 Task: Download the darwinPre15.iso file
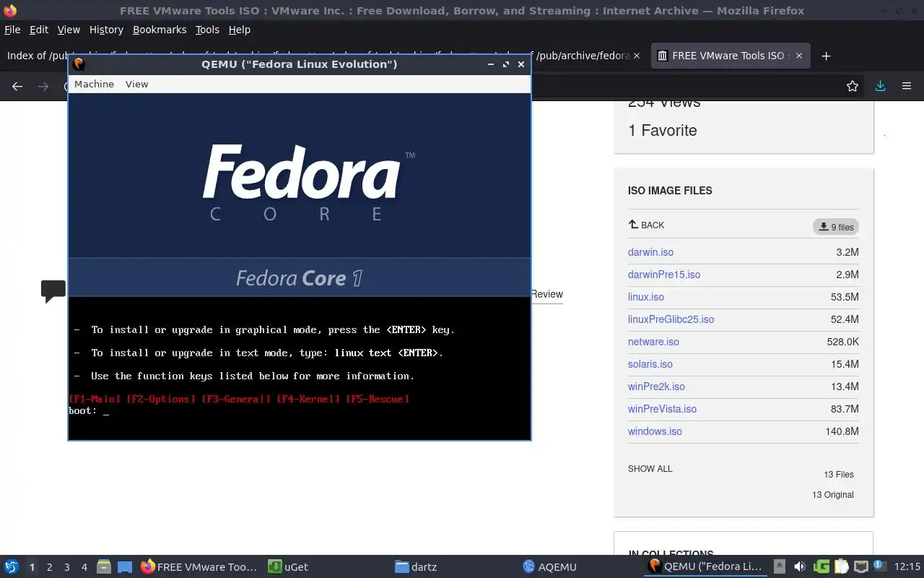coord(664,275)
